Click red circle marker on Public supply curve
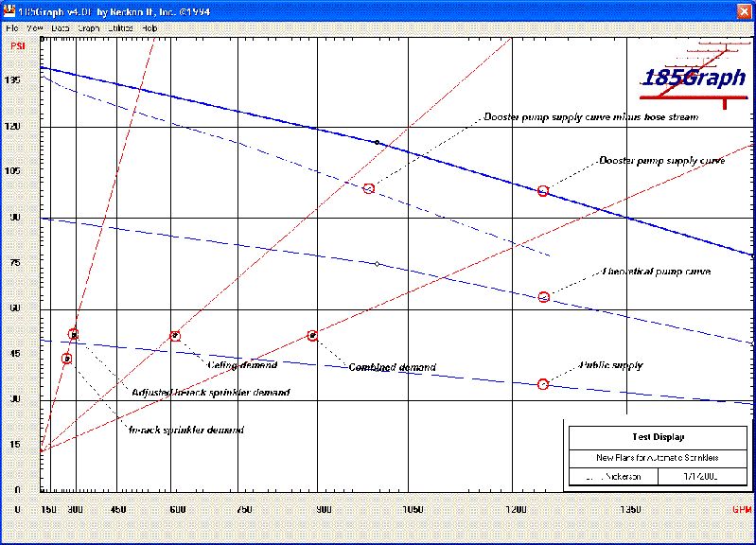 tap(543, 384)
